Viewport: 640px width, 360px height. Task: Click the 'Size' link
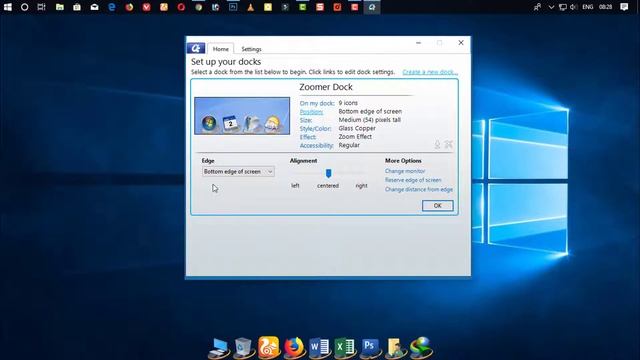(306, 120)
